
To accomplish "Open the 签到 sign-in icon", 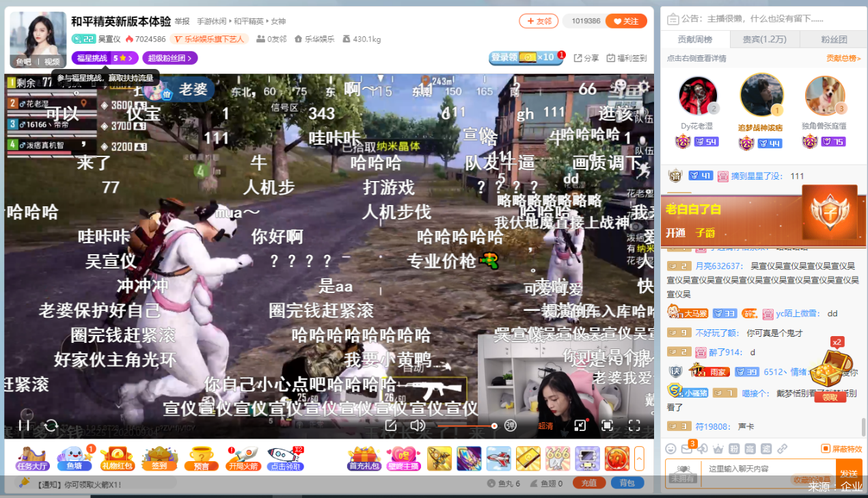I will (159, 458).
